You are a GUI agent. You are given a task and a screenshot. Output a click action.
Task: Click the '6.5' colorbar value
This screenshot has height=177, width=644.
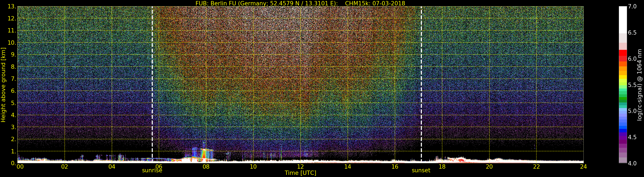point(632,33)
